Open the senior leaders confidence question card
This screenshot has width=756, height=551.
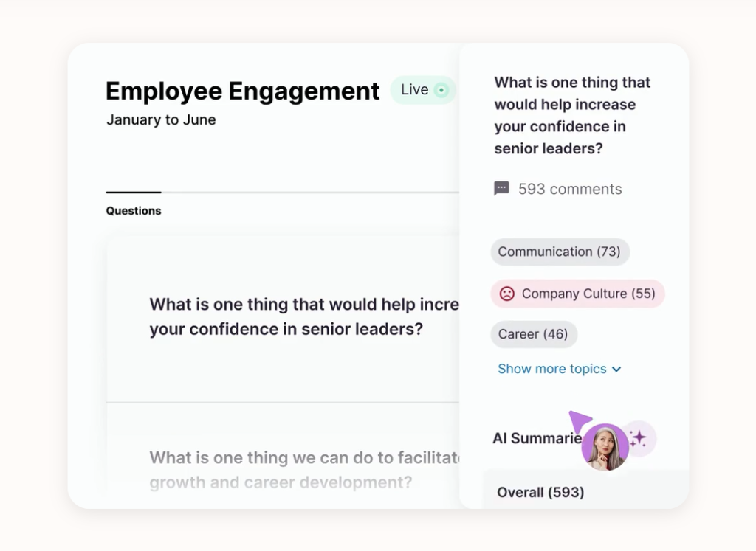[x=295, y=316]
